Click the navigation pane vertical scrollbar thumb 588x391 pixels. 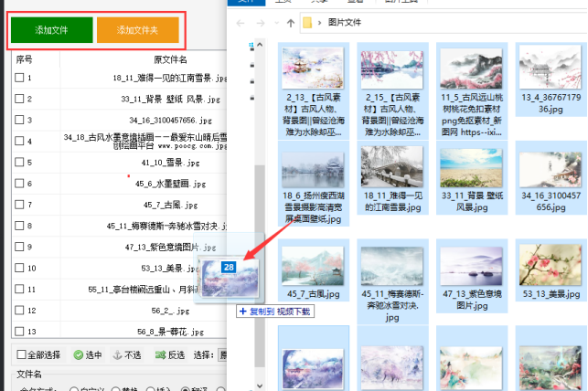(260, 266)
